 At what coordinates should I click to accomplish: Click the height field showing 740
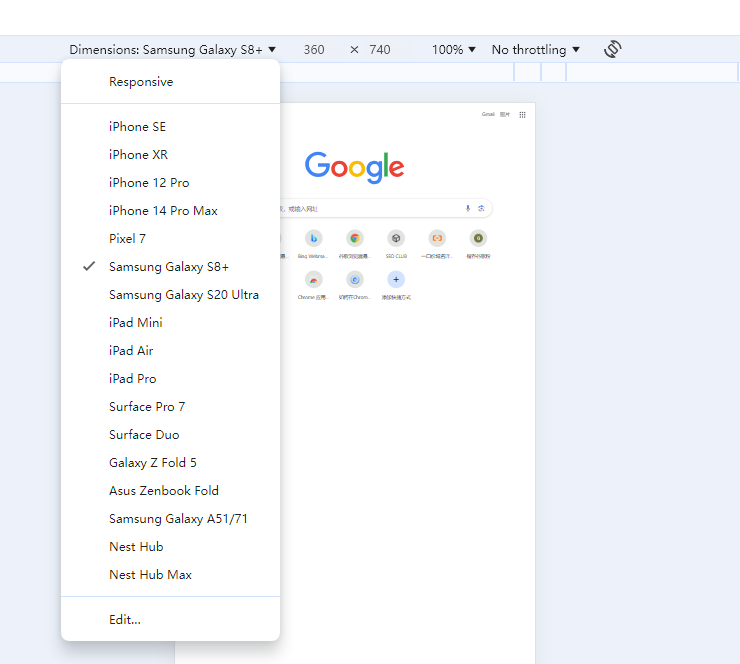380,50
